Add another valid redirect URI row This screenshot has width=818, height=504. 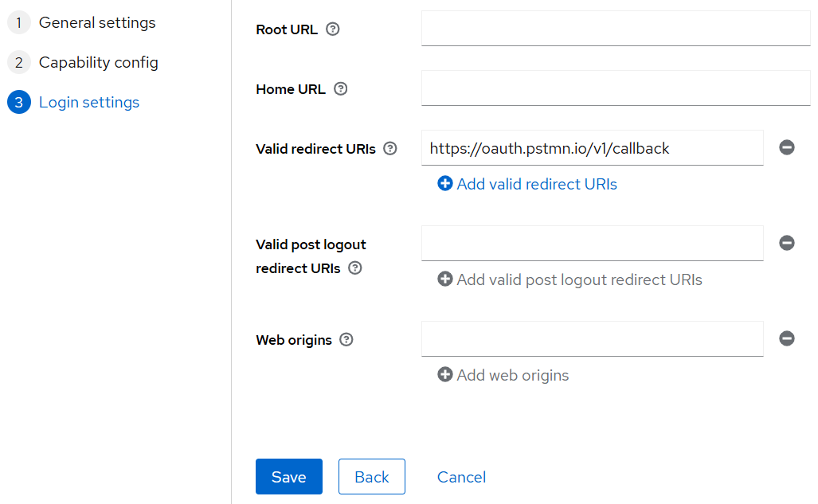tap(526, 184)
